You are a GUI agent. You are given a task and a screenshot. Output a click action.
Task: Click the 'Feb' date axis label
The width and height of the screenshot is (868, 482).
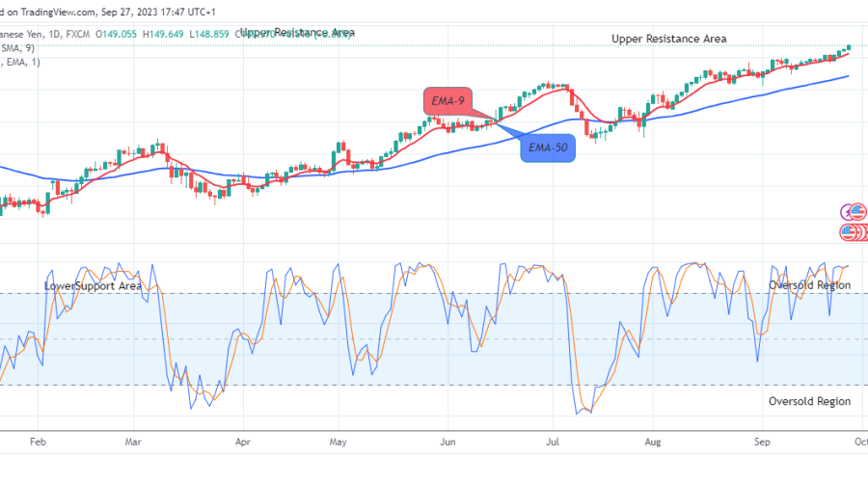(x=38, y=442)
